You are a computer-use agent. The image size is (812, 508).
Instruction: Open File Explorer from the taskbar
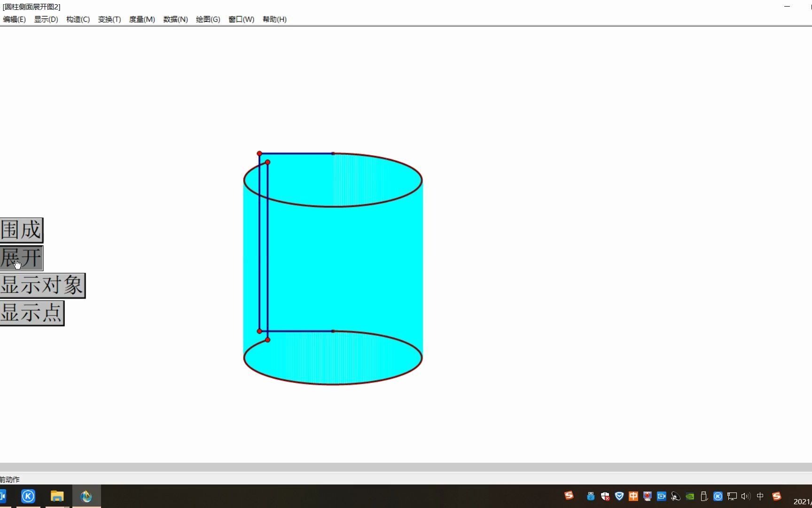point(57,496)
